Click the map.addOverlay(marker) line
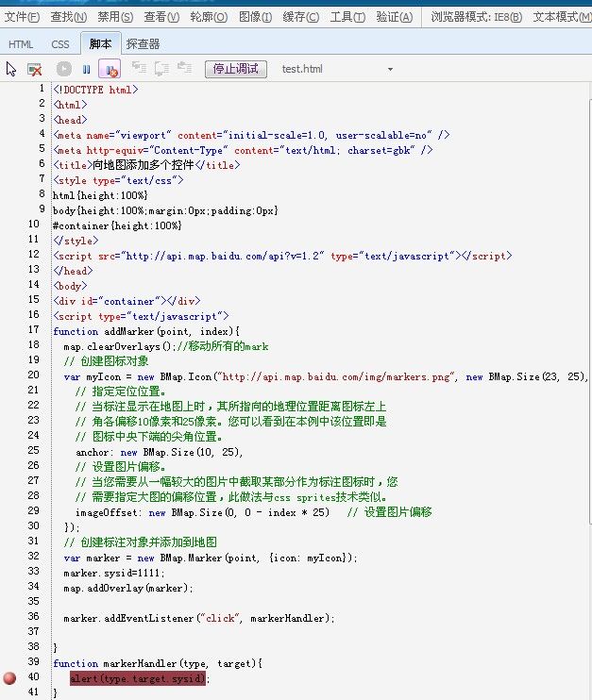This screenshot has width=592, height=700. point(128,588)
